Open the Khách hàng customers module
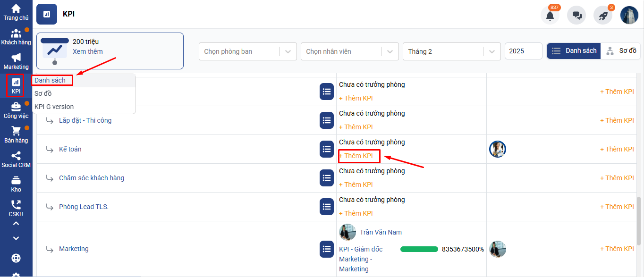This screenshot has height=277, width=644. point(16,37)
